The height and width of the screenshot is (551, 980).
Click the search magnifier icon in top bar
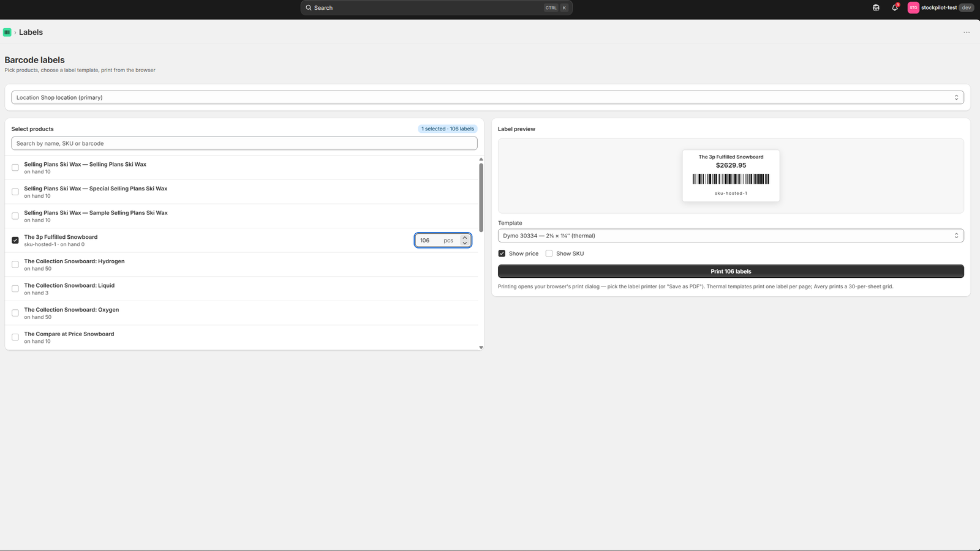[x=309, y=8]
